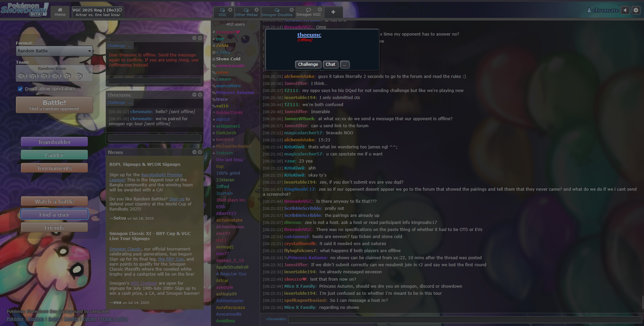Minimize the unnamed offline message window
This screenshot has width=644, height=326.
click(x=194, y=38)
